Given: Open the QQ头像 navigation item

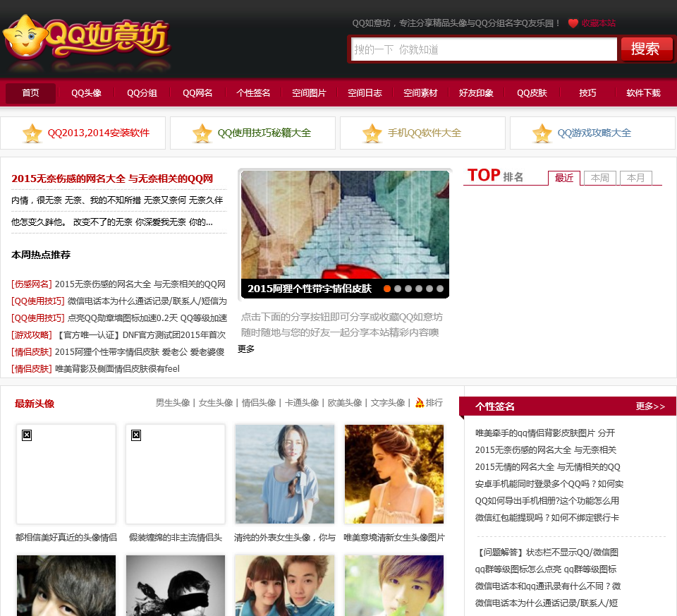Looking at the screenshot, I should (86, 93).
